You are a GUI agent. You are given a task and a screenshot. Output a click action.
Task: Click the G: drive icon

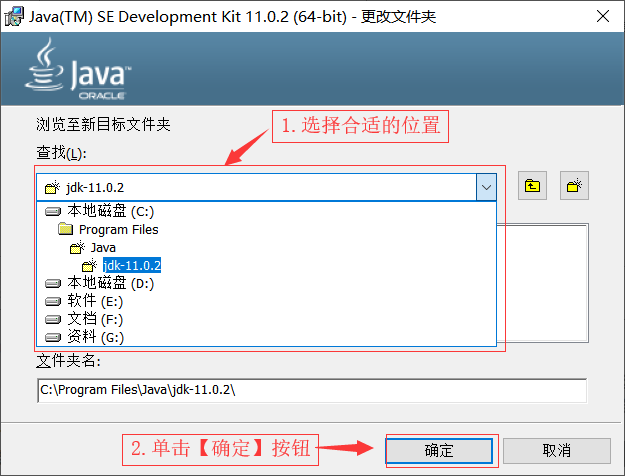point(53,338)
